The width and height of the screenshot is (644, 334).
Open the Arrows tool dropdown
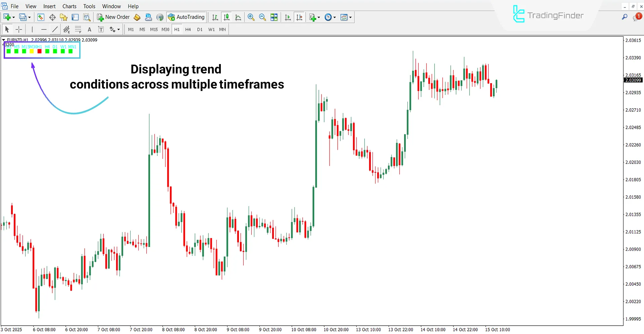(x=118, y=30)
